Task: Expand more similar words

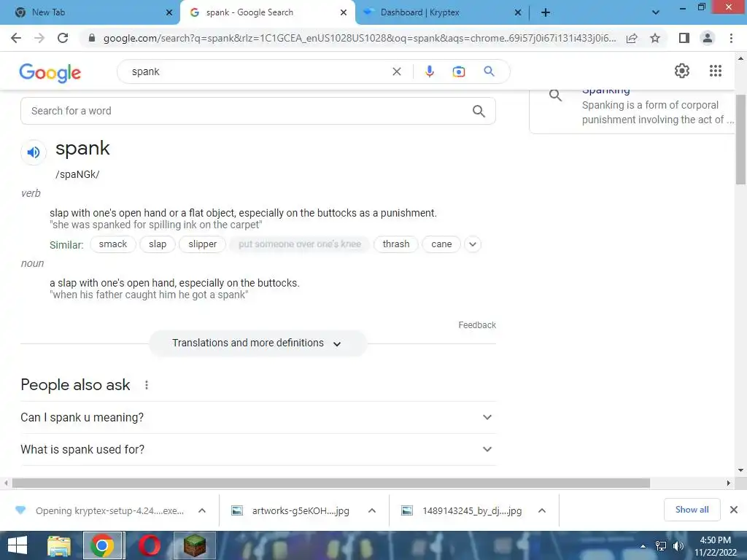Action: [x=473, y=244]
